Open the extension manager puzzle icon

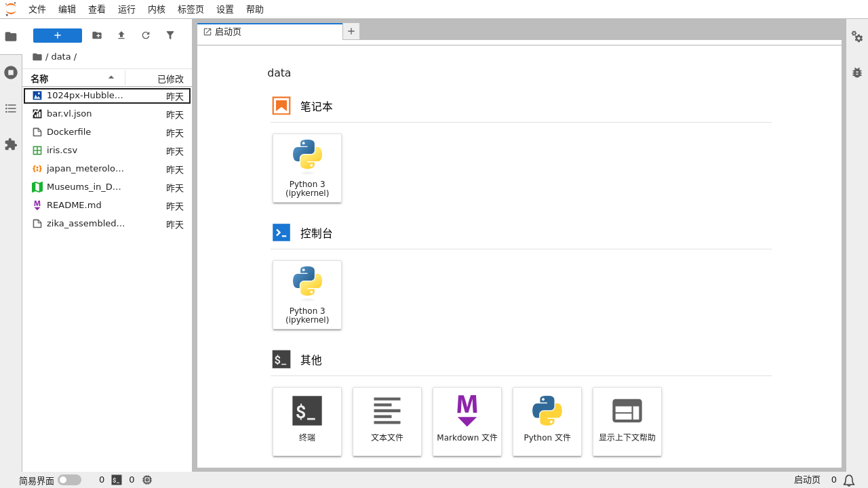click(11, 144)
